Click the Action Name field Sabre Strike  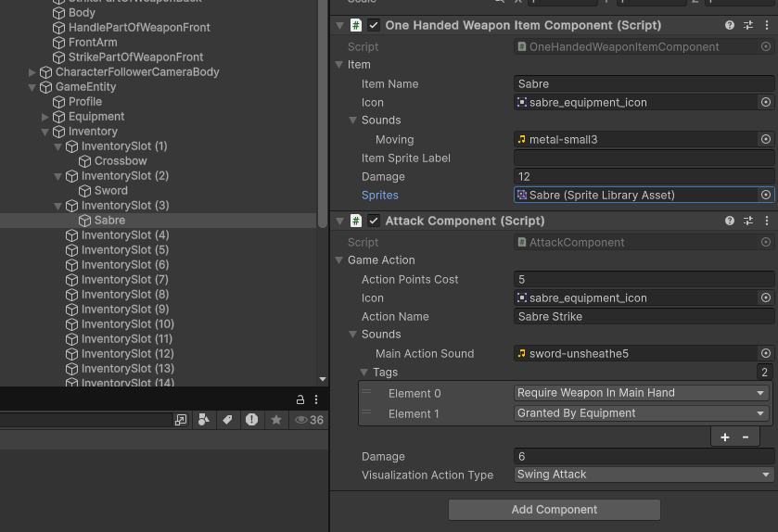tap(644, 316)
